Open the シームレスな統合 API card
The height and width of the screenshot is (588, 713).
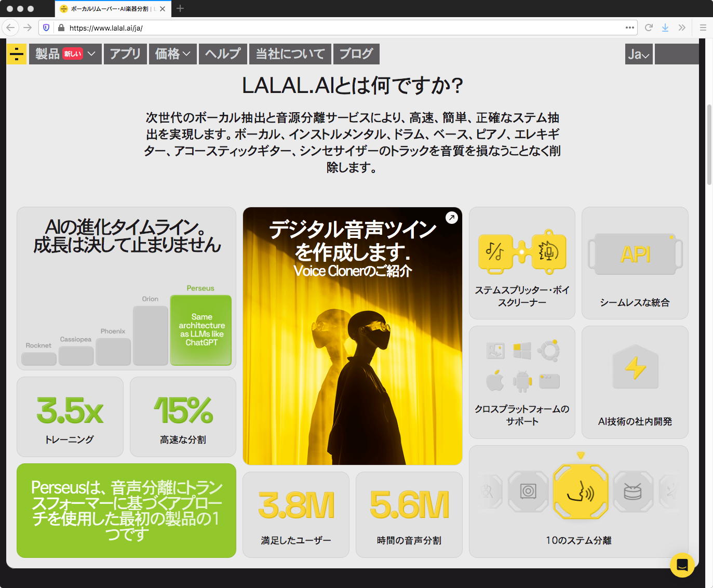(635, 263)
